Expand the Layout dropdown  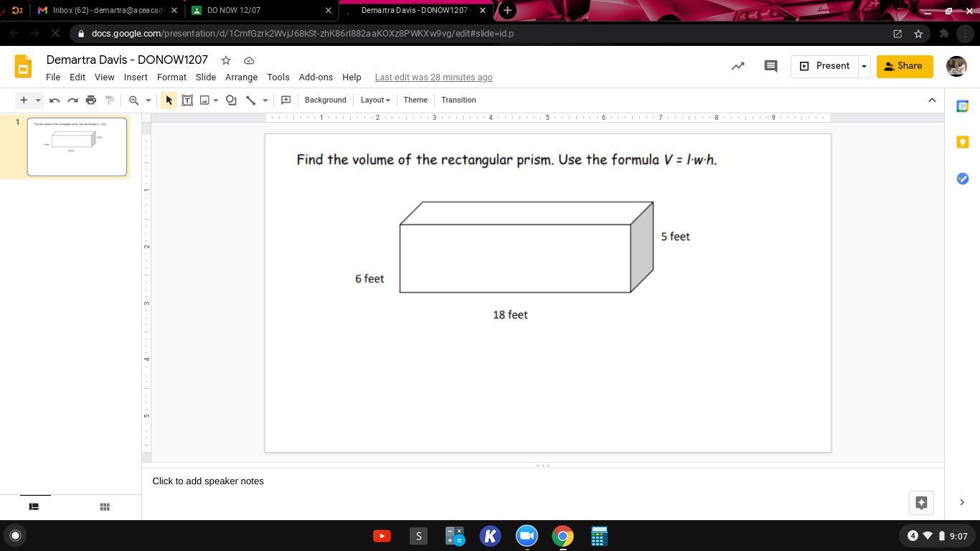tap(374, 100)
